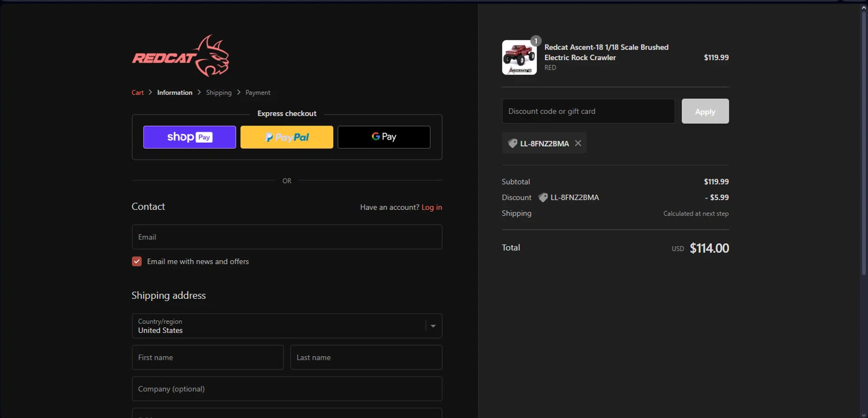Pay with Shop Pay

click(x=190, y=137)
